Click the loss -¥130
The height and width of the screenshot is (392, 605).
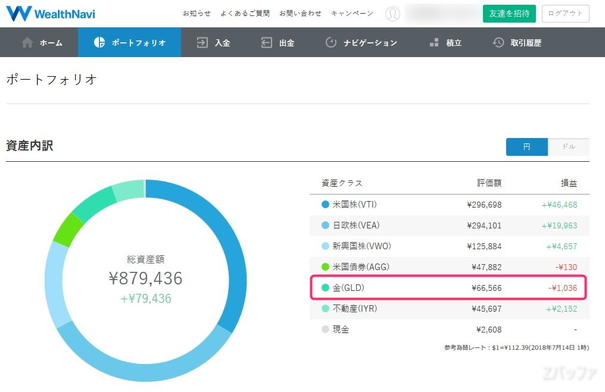[x=566, y=267]
